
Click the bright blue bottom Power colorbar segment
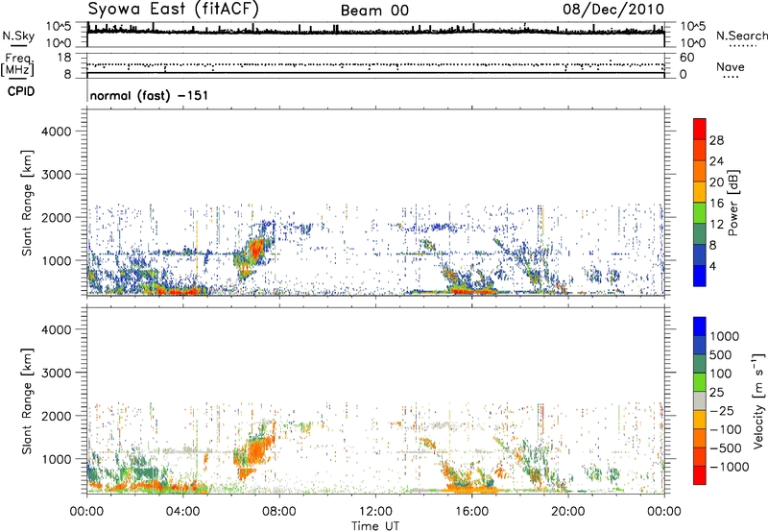tap(700, 276)
